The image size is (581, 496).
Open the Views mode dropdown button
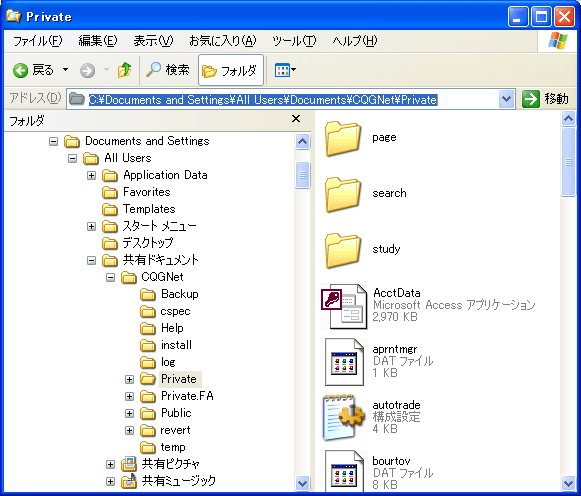pos(285,70)
